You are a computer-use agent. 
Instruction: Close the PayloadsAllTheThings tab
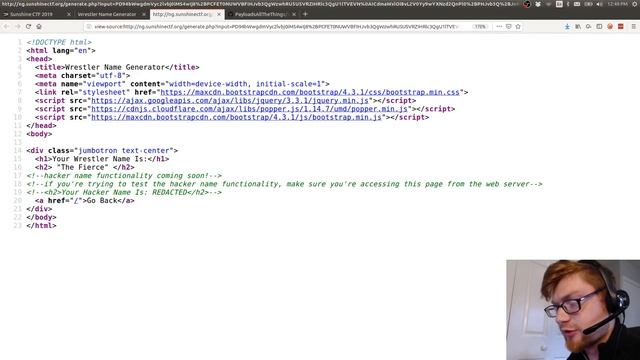point(294,14)
